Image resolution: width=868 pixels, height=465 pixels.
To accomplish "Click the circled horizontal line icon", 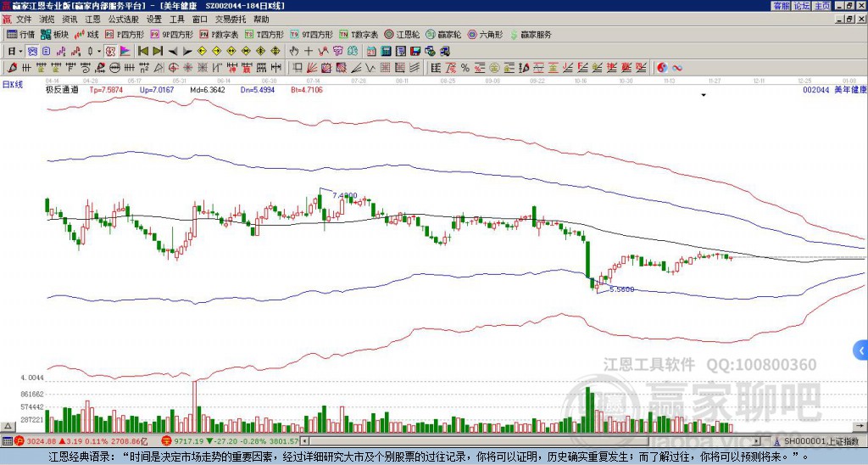I will tap(114, 68).
